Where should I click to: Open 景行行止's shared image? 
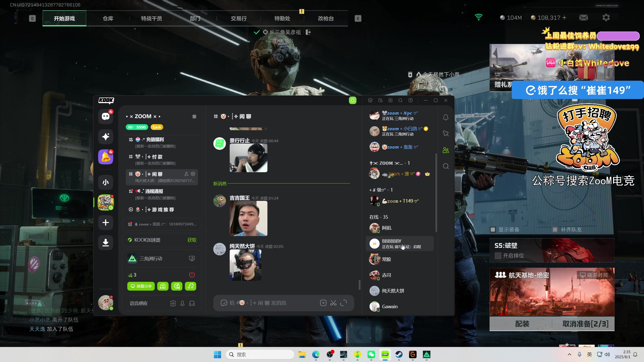tap(249, 158)
